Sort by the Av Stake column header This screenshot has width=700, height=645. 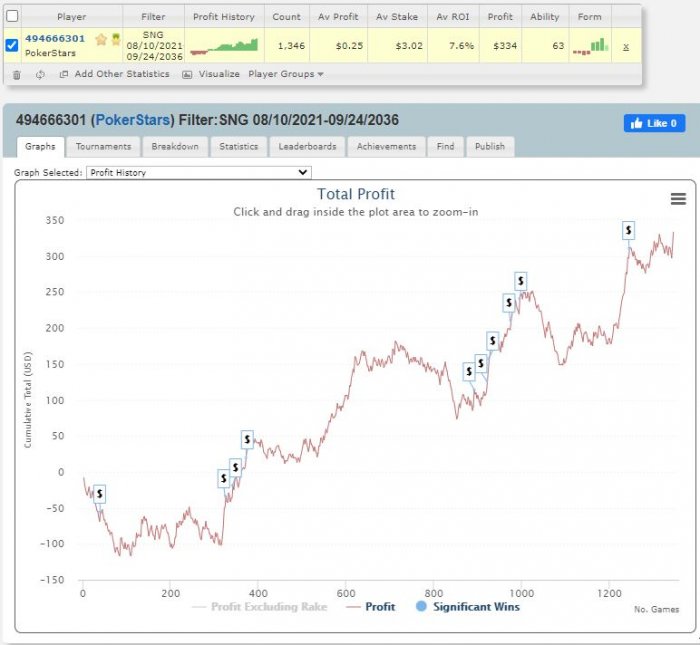click(x=397, y=17)
